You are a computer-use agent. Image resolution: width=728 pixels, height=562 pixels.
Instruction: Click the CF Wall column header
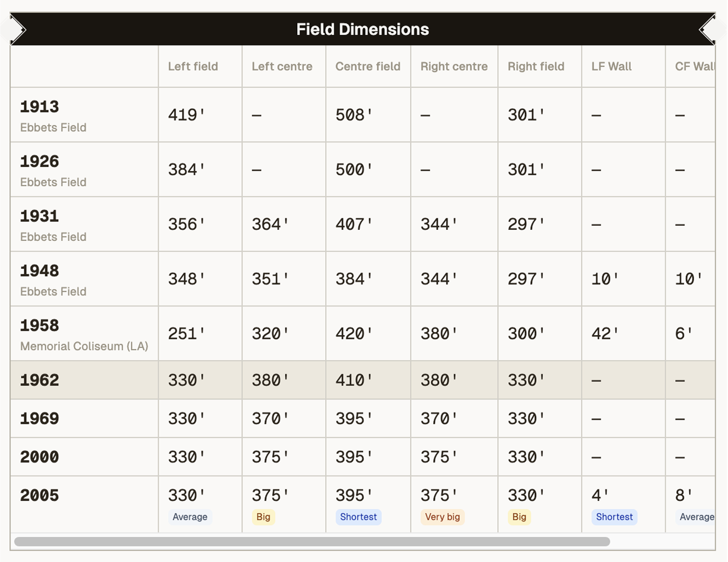tap(695, 66)
